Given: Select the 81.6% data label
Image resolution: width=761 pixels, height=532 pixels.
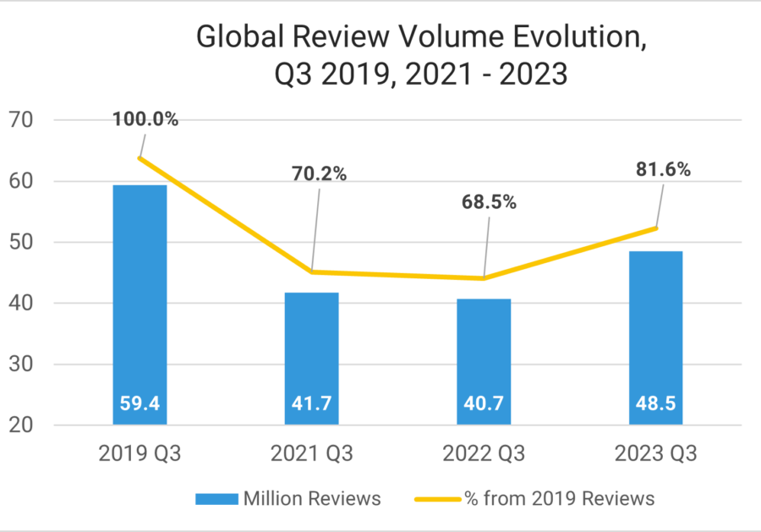Looking at the screenshot, I should 664,169.
